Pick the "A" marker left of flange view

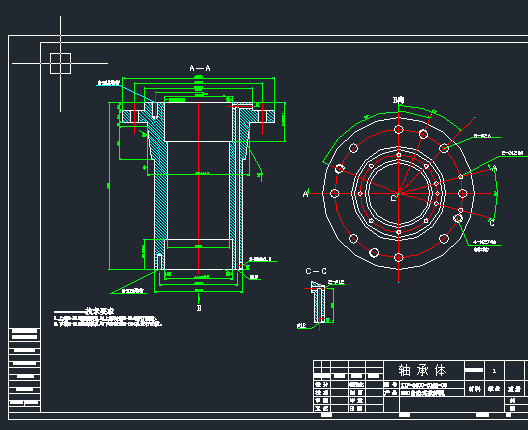(x=305, y=194)
